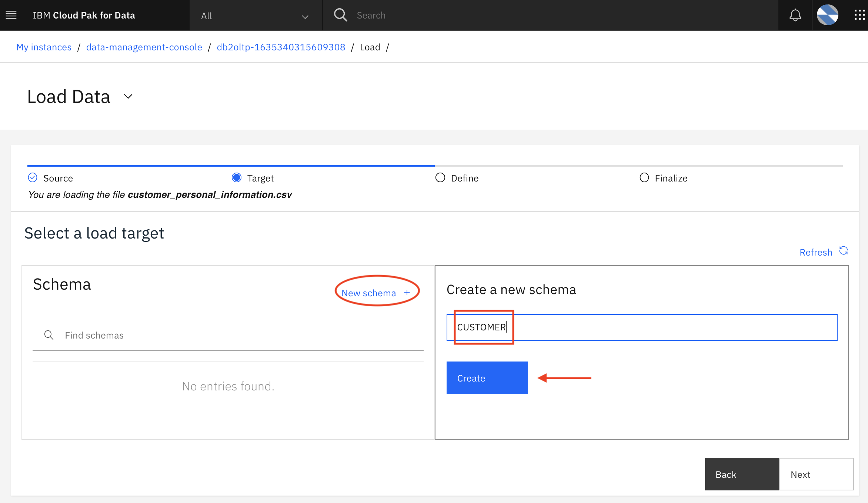Screen dimensions: 868x503
Task: Select the completed Source step radio button
Action: [x=33, y=177]
